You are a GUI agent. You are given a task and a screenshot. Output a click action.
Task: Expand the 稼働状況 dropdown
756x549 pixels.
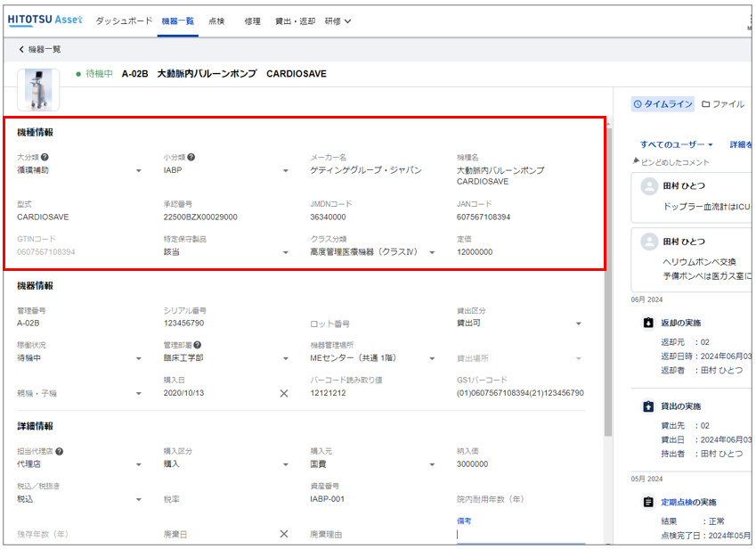coord(79,358)
